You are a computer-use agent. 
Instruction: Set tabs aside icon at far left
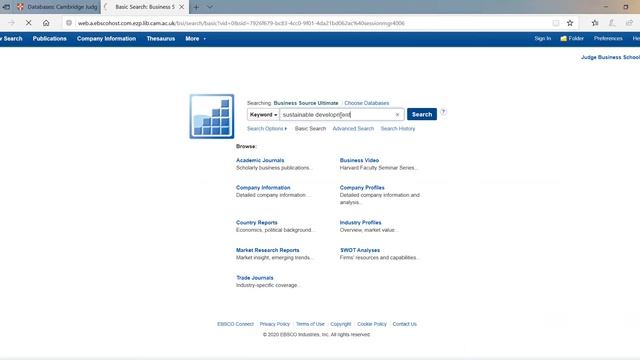pyautogui.click(x=6, y=7)
